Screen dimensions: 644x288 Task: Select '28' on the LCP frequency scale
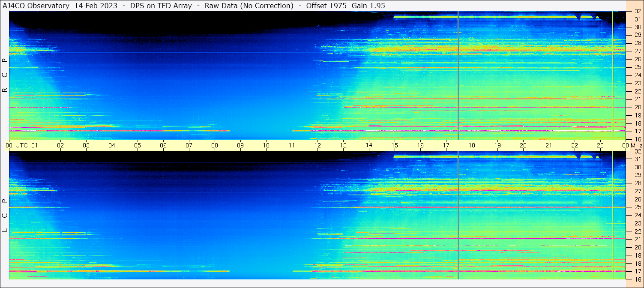click(x=637, y=183)
